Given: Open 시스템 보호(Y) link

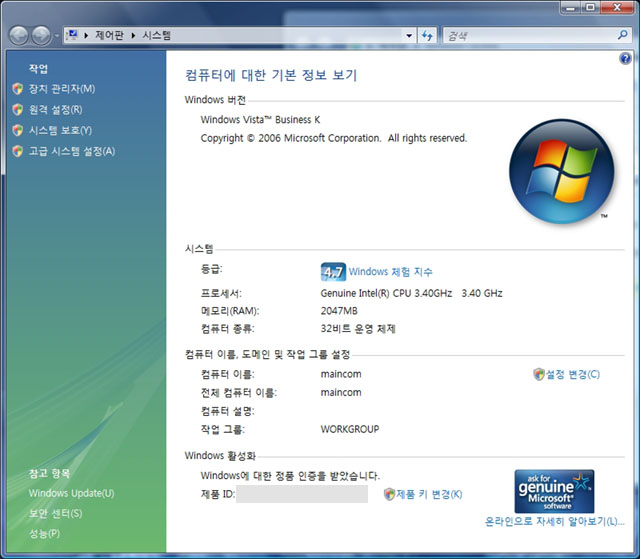Looking at the screenshot, I should (60, 131).
